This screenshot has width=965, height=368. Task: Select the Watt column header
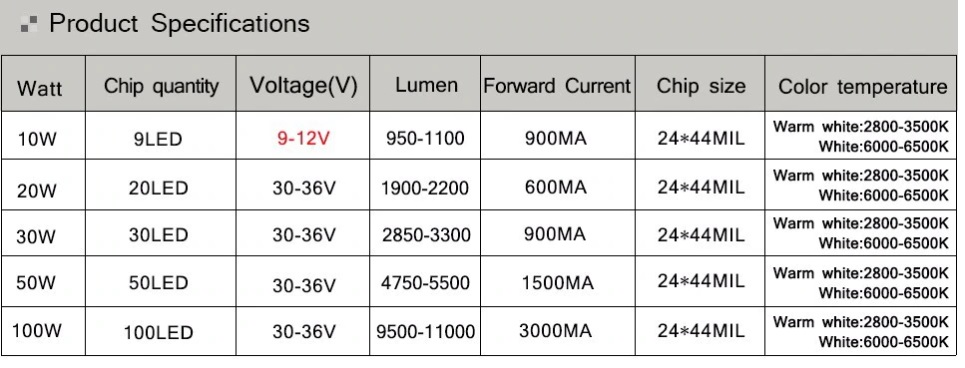click(39, 88)
